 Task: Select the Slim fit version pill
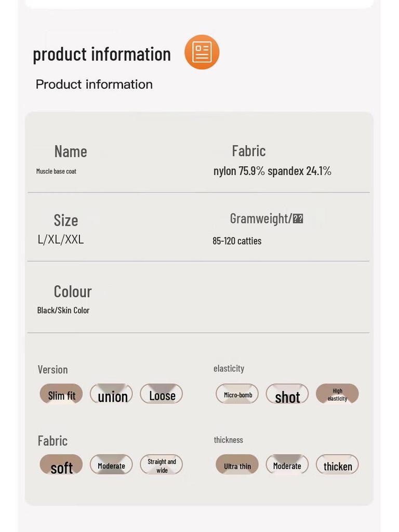click(61, 394)
